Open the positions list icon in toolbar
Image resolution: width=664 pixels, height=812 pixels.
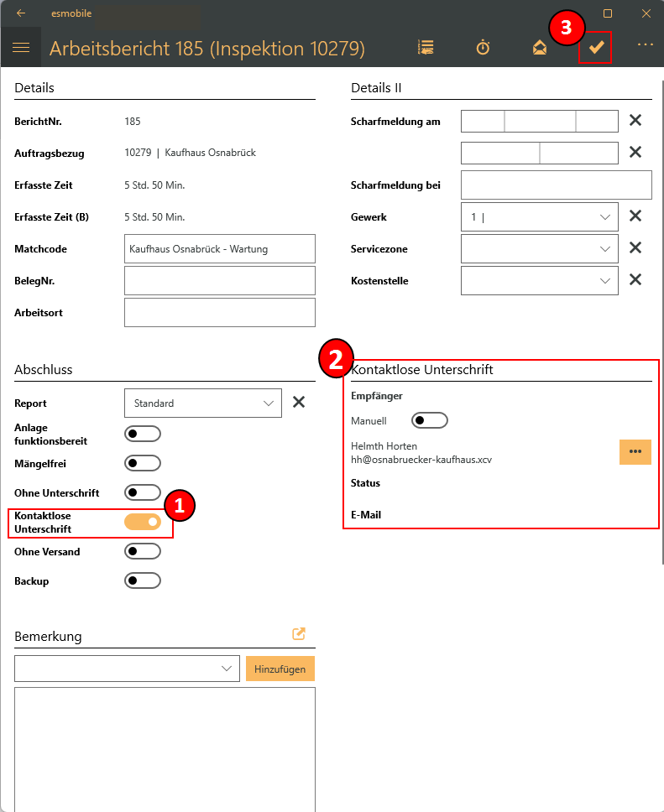tap(426, 48)
